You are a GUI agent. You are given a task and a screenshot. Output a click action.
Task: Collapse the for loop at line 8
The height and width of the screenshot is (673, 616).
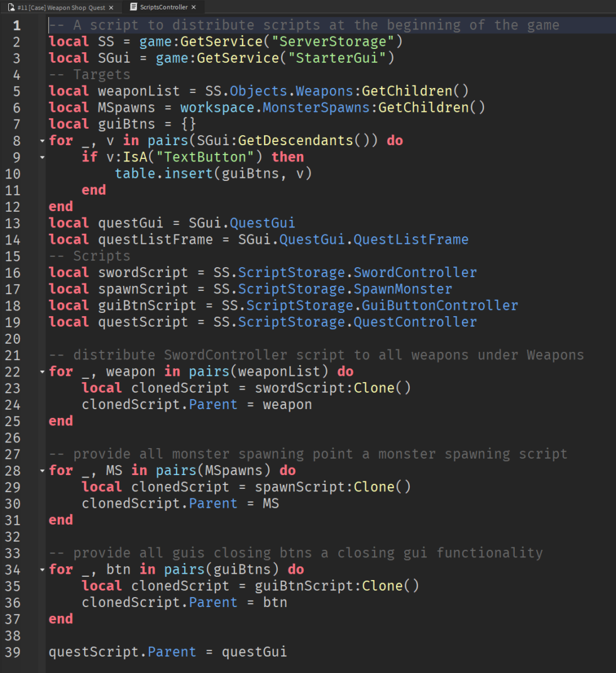(x=42, y=141)
